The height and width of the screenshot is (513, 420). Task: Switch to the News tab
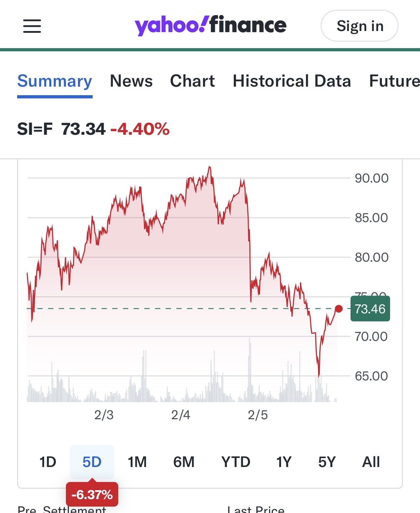tap(131, 81)
